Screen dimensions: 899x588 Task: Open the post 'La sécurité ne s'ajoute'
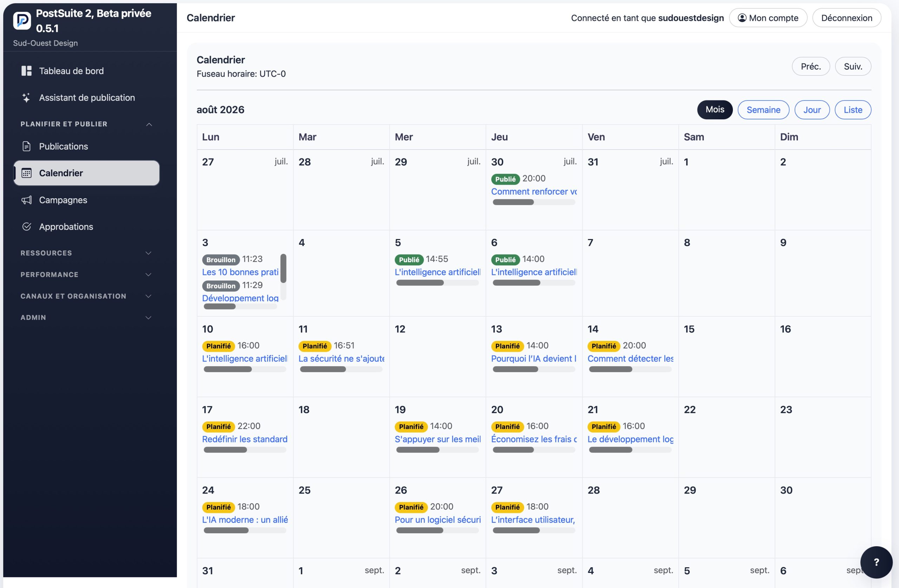coord(341,358)
